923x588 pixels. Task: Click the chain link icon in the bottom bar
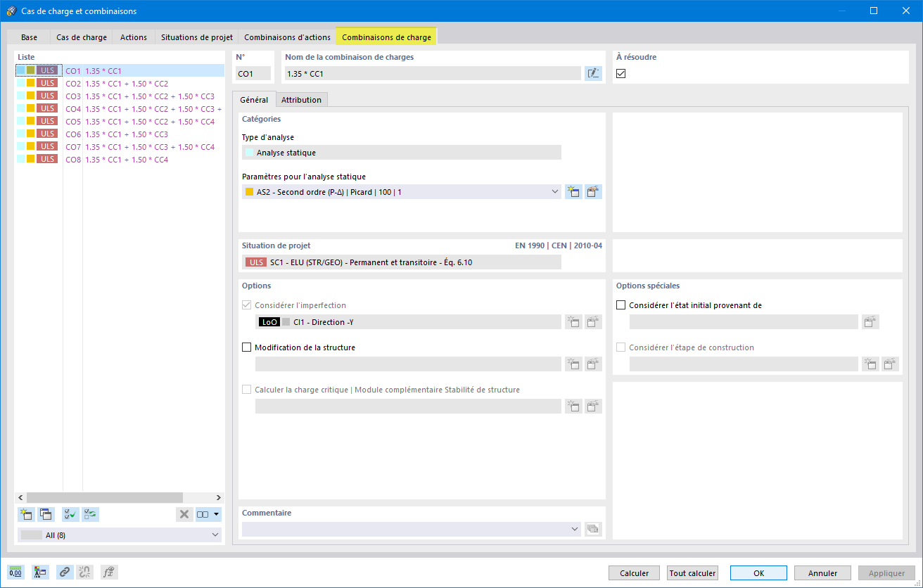(x=65, y=573)
